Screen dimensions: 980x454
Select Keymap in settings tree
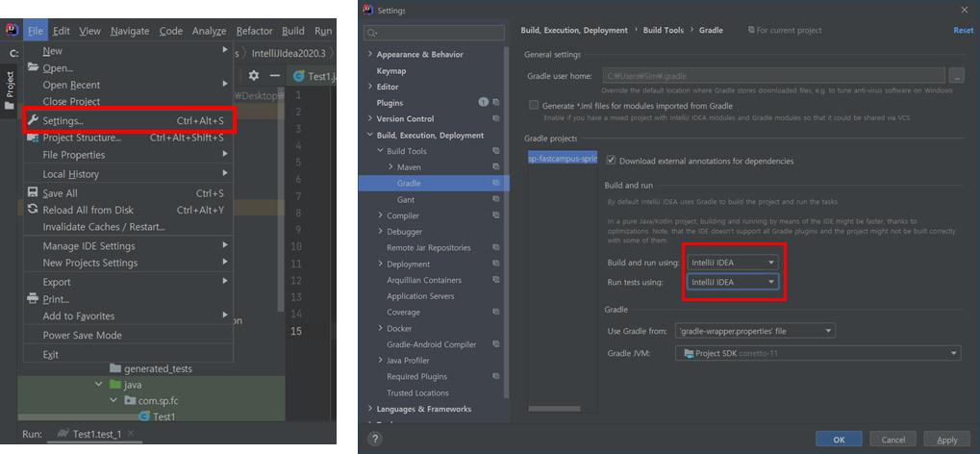tap(391, 70)
